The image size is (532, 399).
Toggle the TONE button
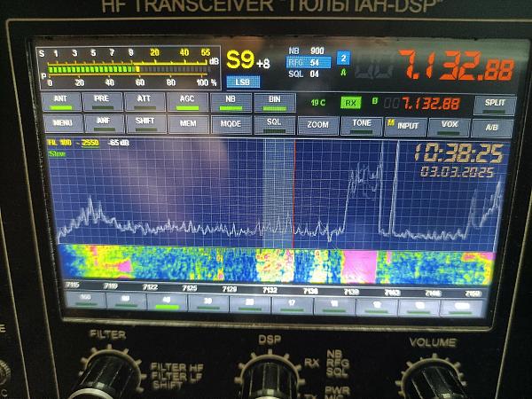click(362, 126)
